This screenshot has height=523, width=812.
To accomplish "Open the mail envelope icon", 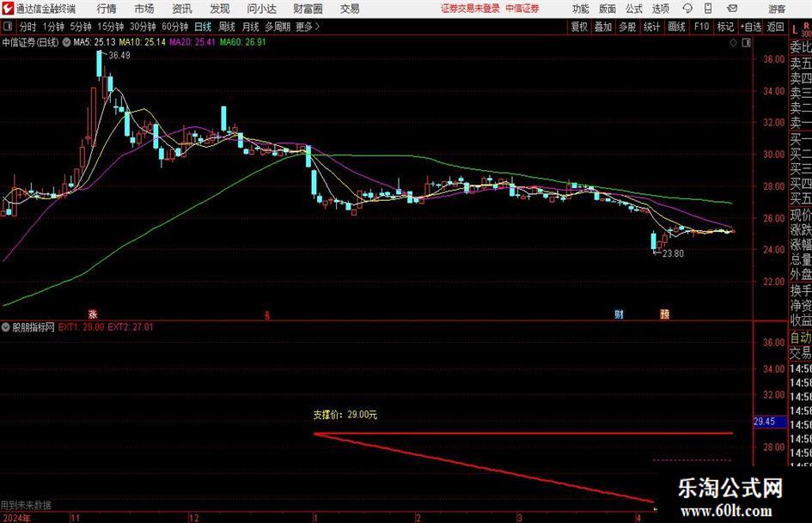I will coord(732,9).
